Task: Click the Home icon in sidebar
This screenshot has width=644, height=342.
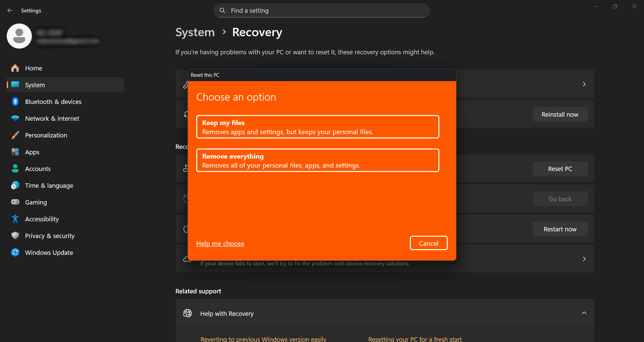Action: tap(15, 68)
